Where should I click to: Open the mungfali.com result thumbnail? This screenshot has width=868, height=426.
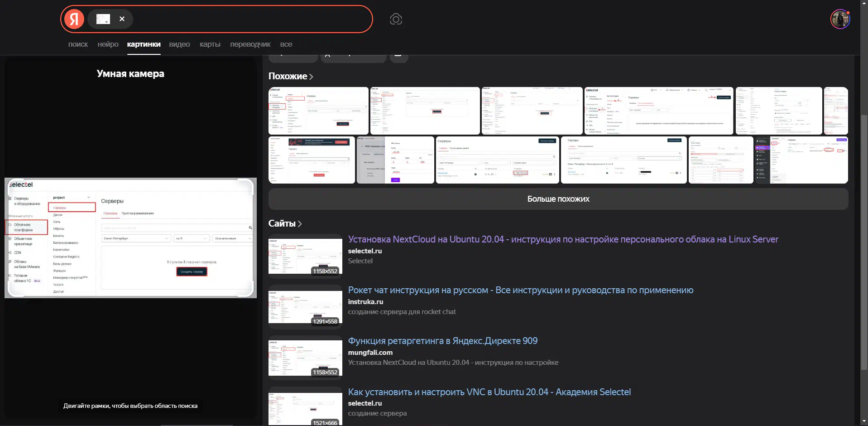pos(305,357)
